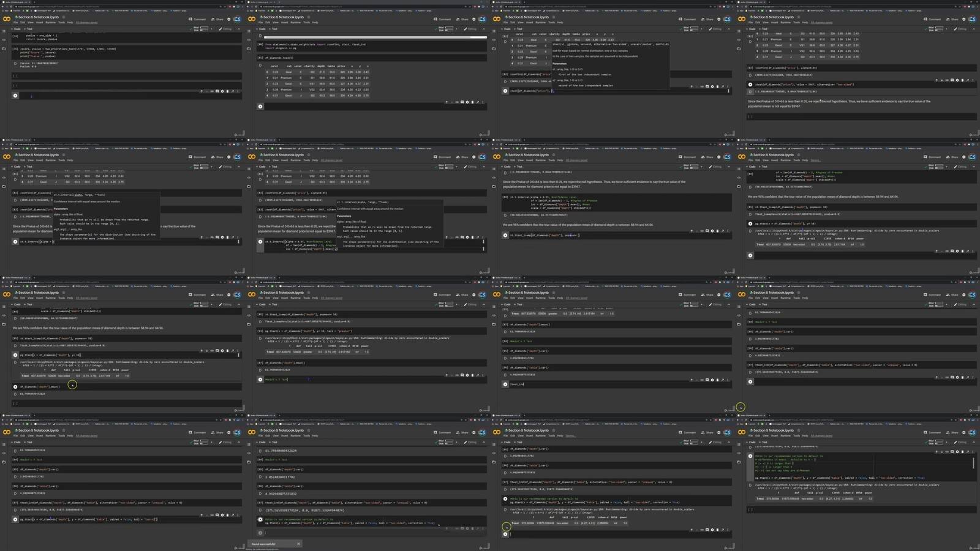Open Runtime menu in the top-left frame
980x551 pixels.
[x=51, y=23]
